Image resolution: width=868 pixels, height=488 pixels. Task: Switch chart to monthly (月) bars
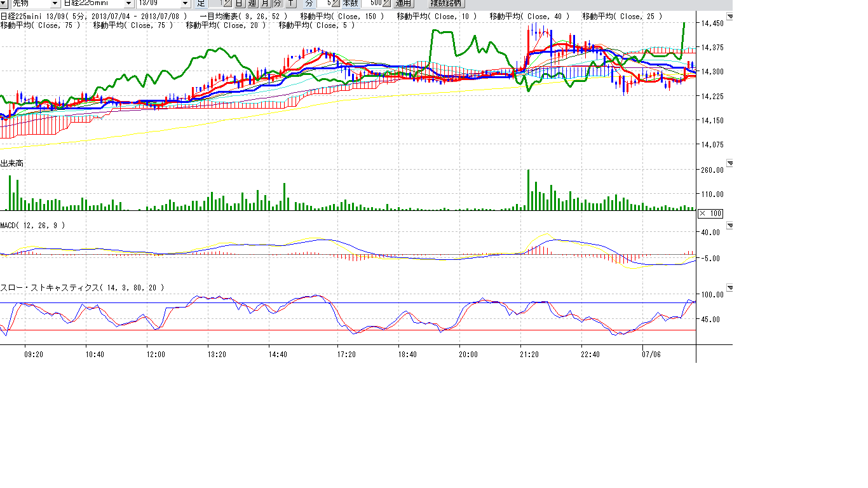click(265, 3)
